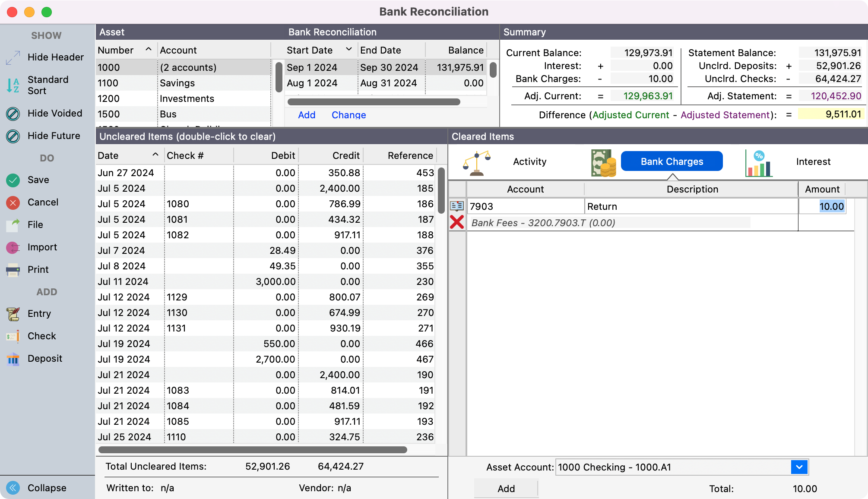Click Start Date column sort arrow
868x499 pixels.
(x=349, y=50)
